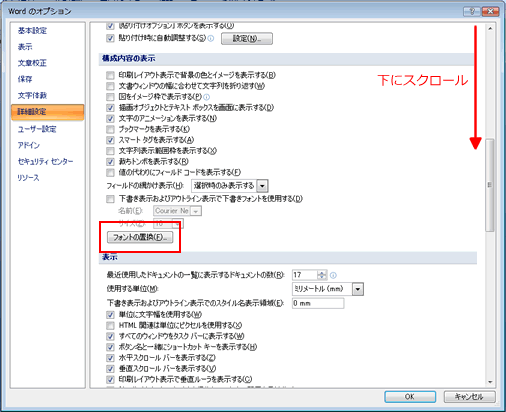Check 文書ウィンドウの幅に合わせて文字列を折り返す
Viewport: 506px width, 412px height.
point(110,86)
